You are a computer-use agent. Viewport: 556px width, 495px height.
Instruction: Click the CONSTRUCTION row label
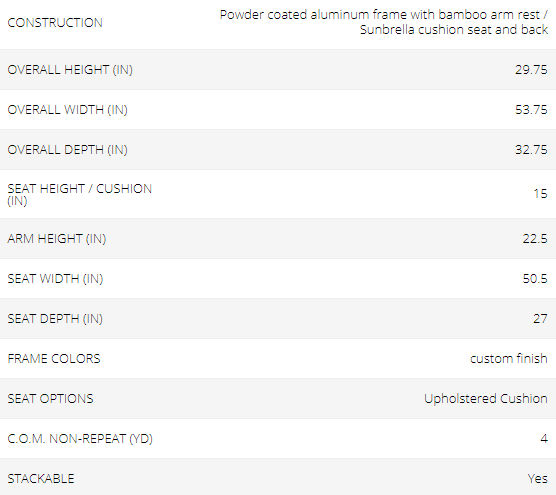[x=55, y=23]
